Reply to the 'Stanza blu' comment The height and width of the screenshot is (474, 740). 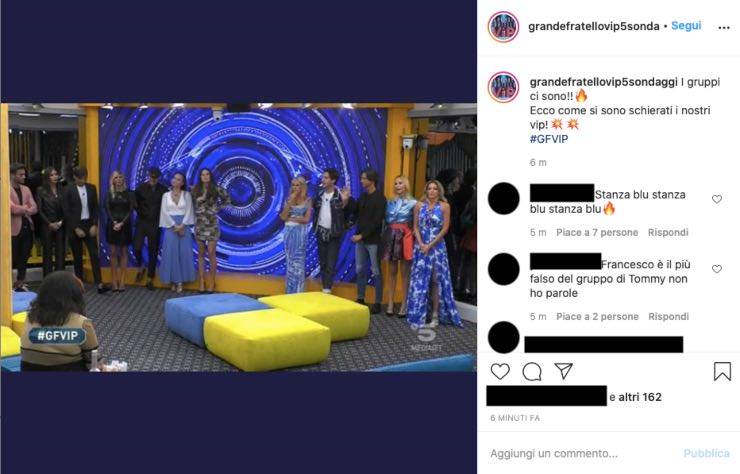[x=668, y=232]
